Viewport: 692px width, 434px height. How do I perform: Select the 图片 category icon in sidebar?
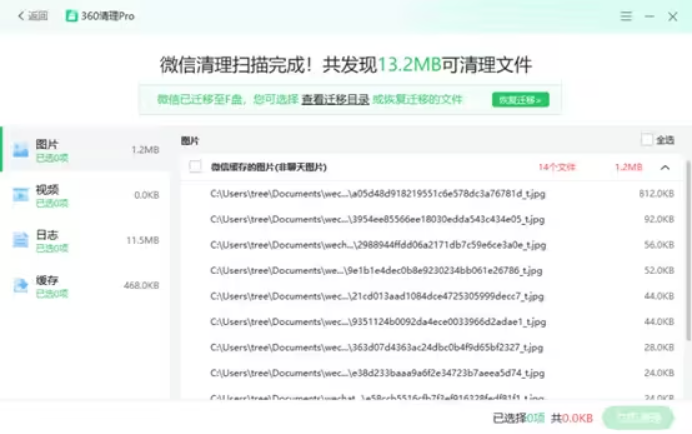coord(20,150)
